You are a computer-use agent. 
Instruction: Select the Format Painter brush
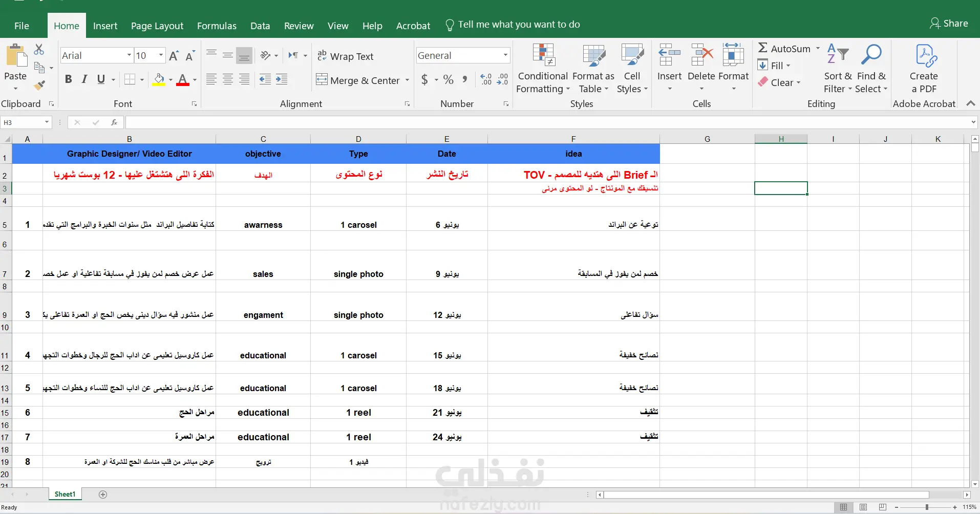point(39,84)
